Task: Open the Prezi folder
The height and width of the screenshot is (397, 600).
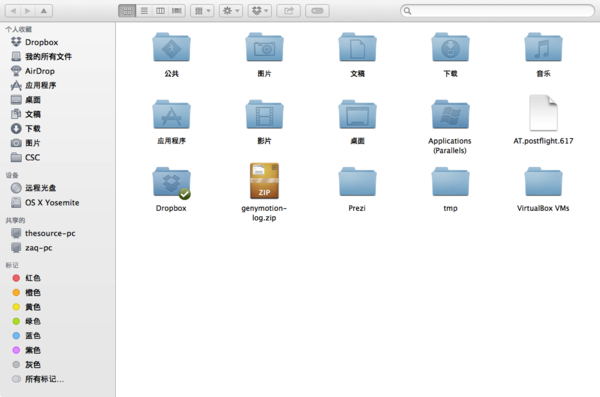Action: [x=357, y=182]
